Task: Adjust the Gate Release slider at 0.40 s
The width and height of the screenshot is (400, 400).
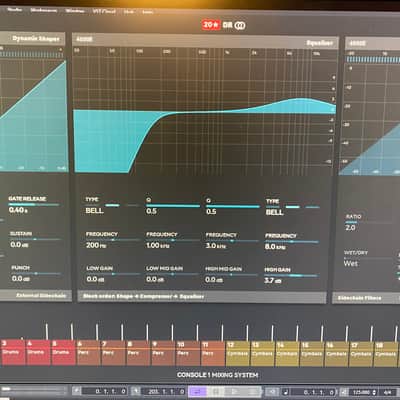Action: coord(34,205)
